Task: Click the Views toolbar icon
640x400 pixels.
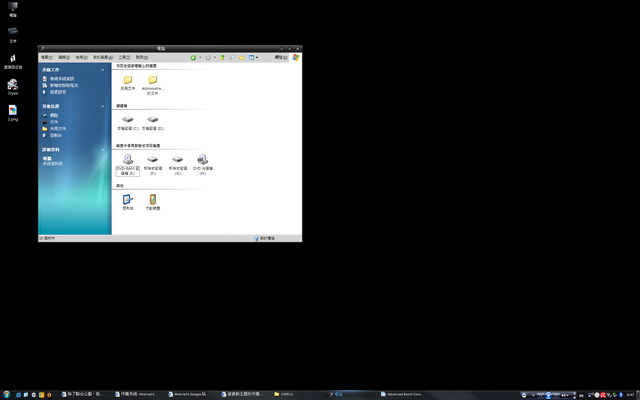Action: (x=251, y=58)
